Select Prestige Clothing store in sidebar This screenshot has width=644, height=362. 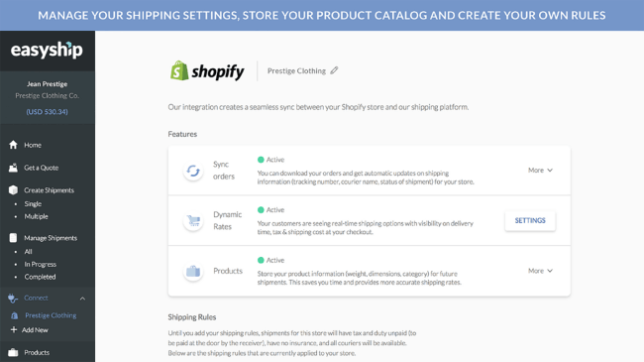[51, 315]
